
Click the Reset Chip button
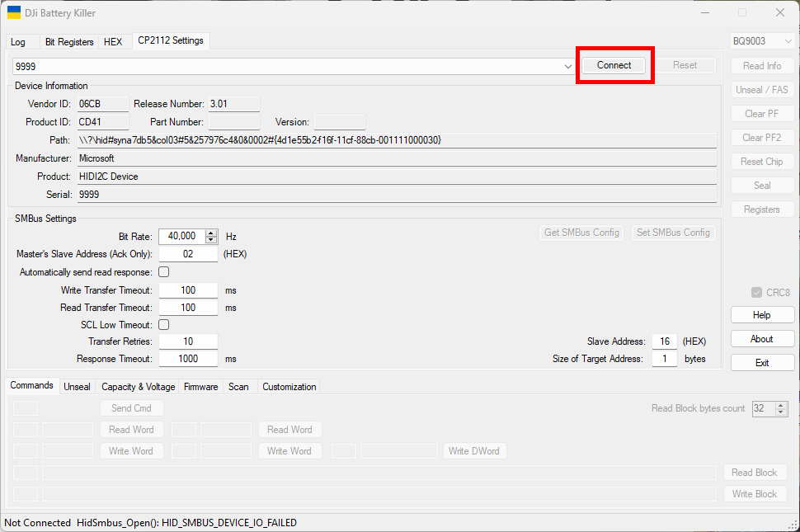(762, 161)
